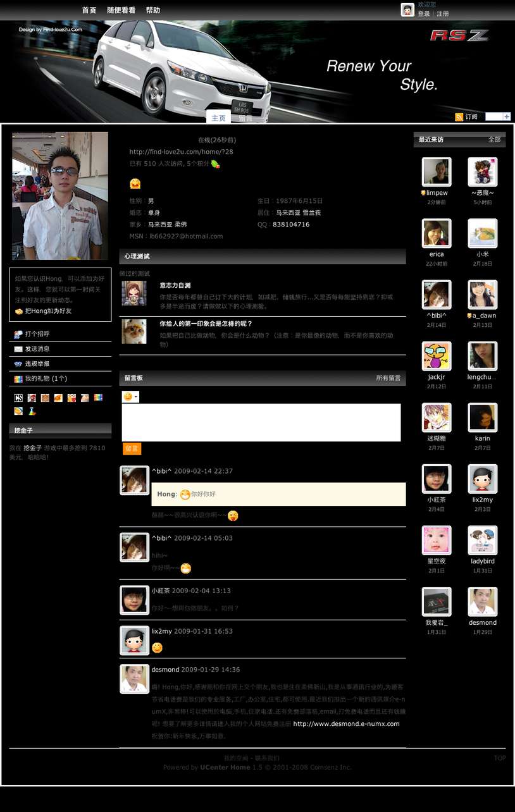Image resolution: width=515 pixels, height=812 pixels.
Task: Open 我愛岩_ visitor avatar
Action: [x=437, y=601]
